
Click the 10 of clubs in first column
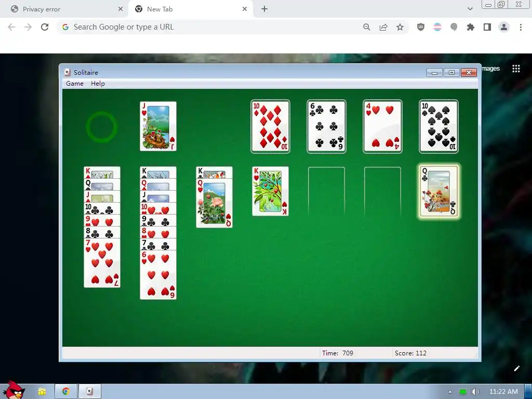point(102,208)
